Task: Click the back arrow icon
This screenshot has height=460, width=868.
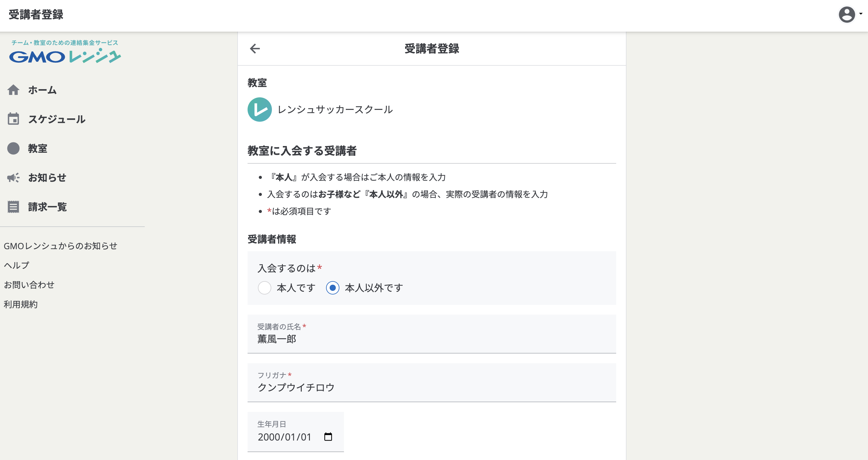Action: click(x=255, y=49)
